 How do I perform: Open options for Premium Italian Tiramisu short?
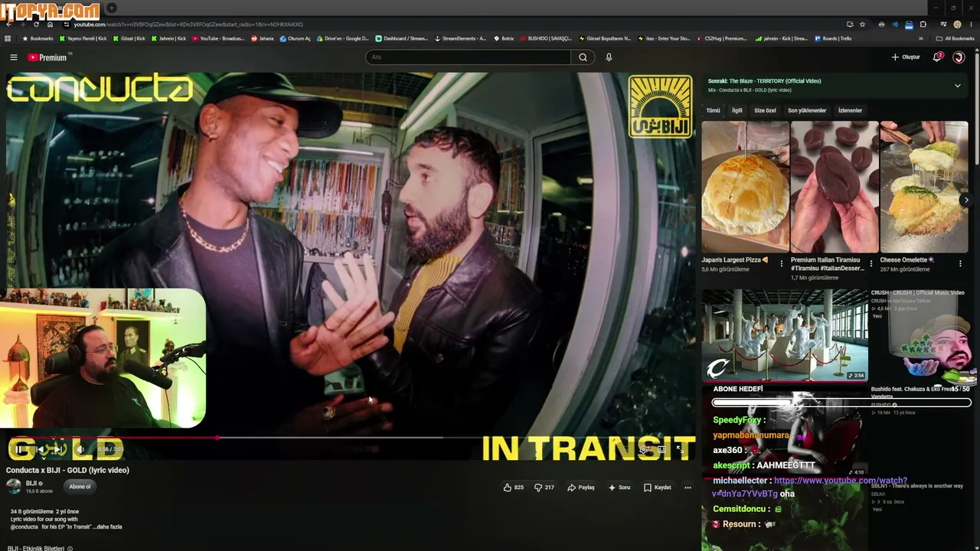coord(871,263)
